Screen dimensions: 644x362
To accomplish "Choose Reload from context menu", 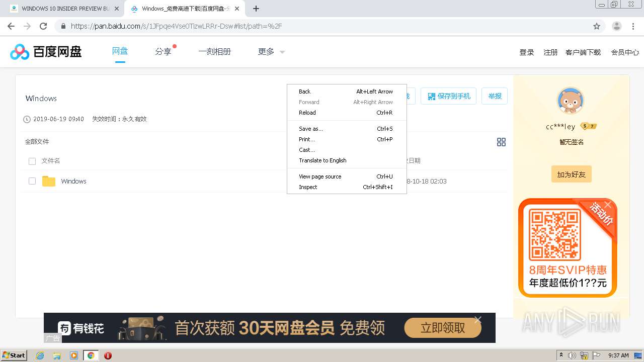I will tap(347, 113).
